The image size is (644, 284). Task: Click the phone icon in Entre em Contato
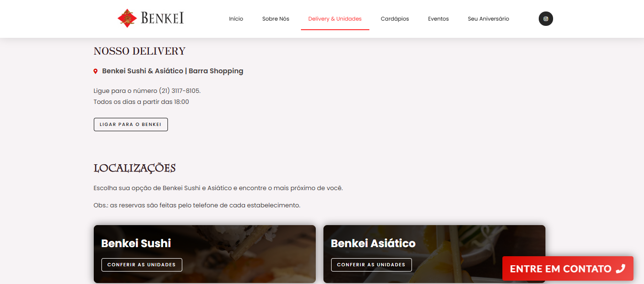point(621,269)
